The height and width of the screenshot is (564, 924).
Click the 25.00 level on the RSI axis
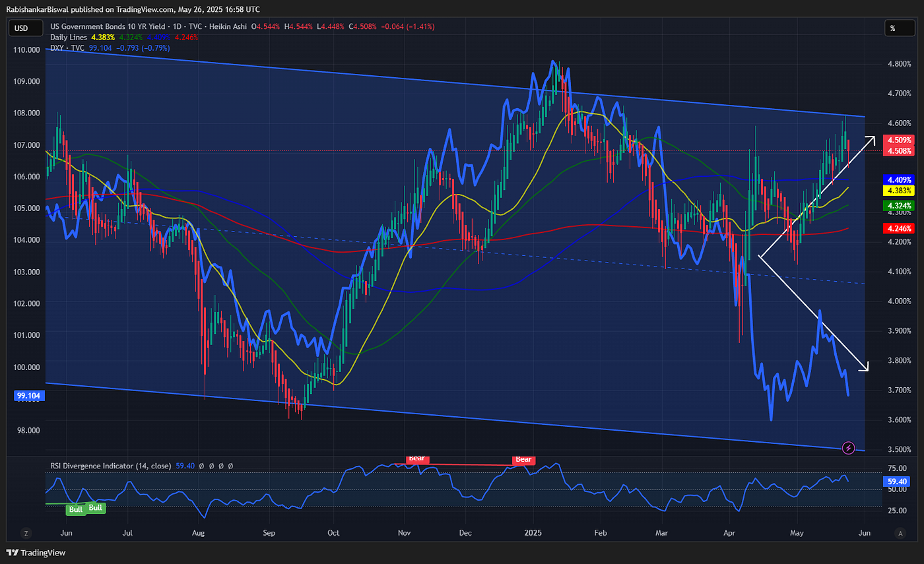pos(898,511)
